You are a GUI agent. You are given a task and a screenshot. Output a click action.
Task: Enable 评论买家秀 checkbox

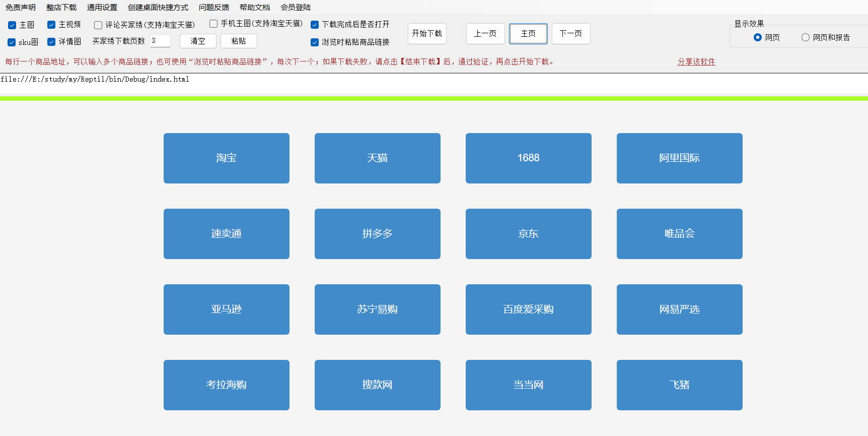(x=98, y=25)
